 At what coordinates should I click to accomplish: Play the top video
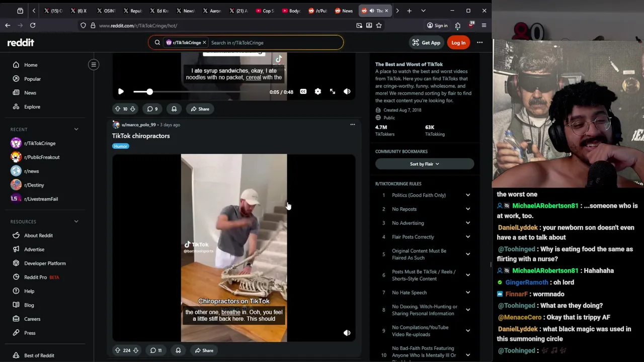click(121, 92)
